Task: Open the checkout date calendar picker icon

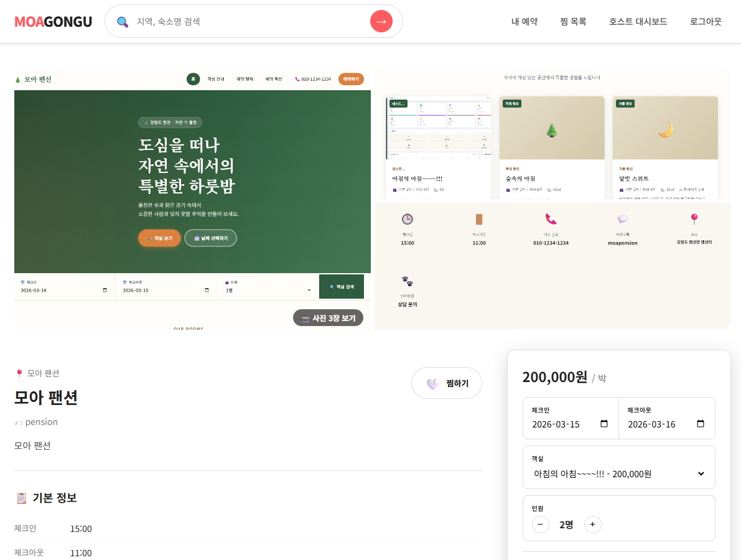Action: 701,424
